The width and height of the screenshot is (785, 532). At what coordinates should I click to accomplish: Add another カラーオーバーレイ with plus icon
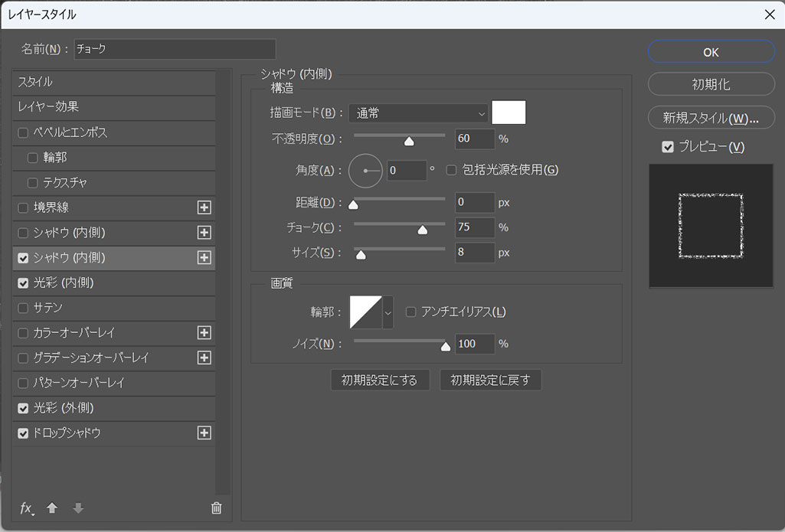[204, 332]
